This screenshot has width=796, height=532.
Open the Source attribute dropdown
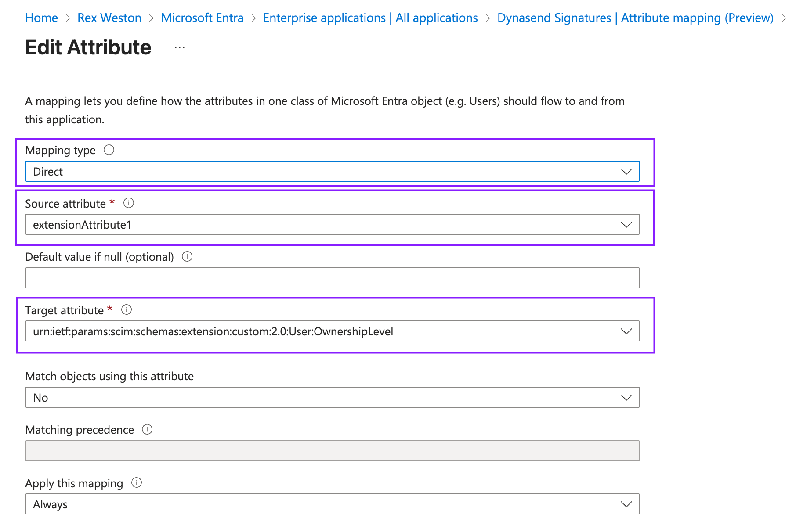(626, 225)
